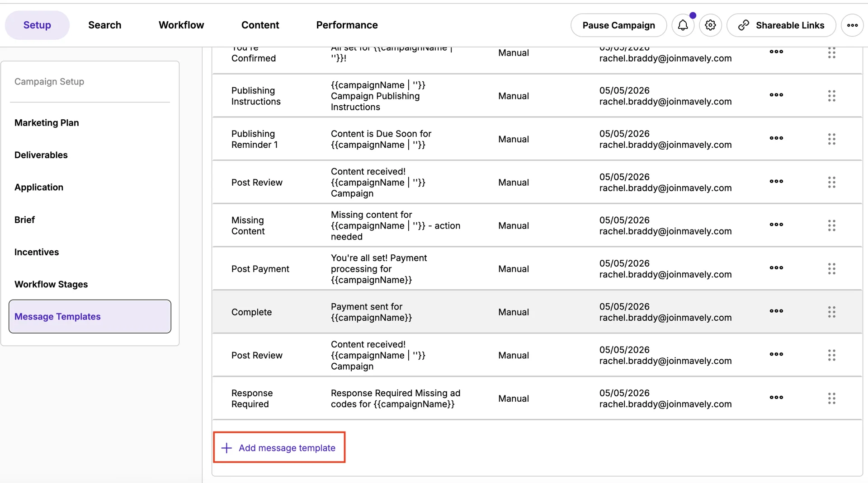Go to the Content tab
The image size is (868, 483).
click(x=260, y=25)
